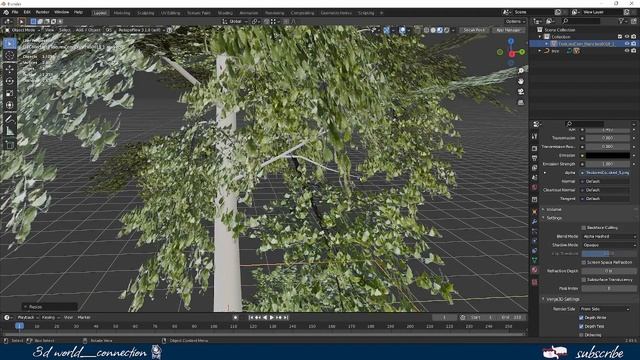Click the Emission black color swatch
This screenshot has height=360, width=640.
[608, 155]
